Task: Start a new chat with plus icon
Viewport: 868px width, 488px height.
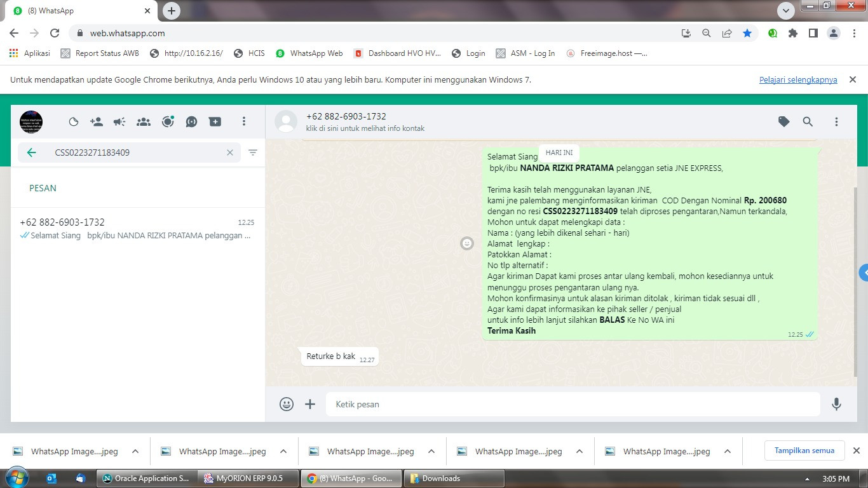Action: (x=215, y=121)
